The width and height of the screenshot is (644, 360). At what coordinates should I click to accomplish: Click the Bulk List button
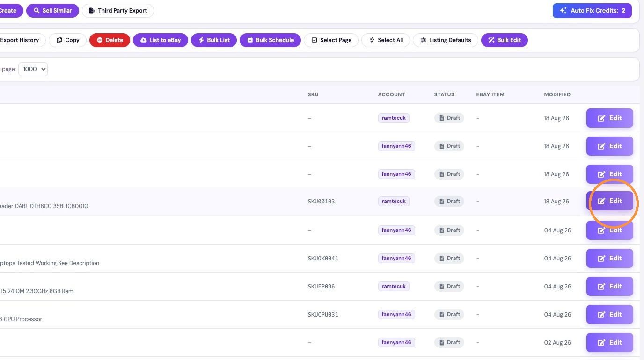click(214, 40)
